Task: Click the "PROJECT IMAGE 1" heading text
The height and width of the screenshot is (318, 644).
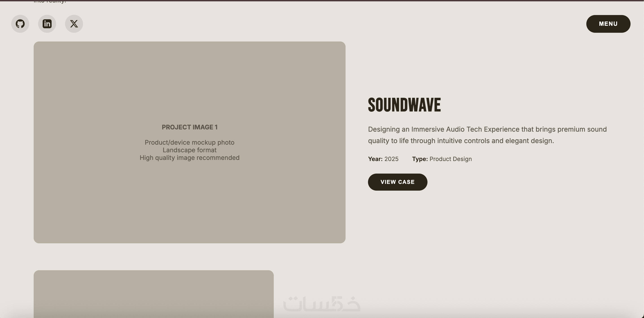Action: [x=190, y=127]
